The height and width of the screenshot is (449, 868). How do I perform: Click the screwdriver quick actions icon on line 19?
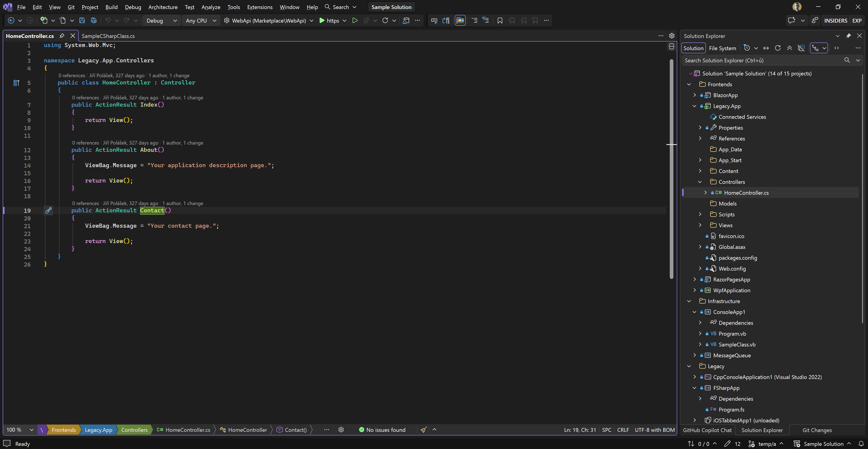pyautogui.click(x=49, y=210)
